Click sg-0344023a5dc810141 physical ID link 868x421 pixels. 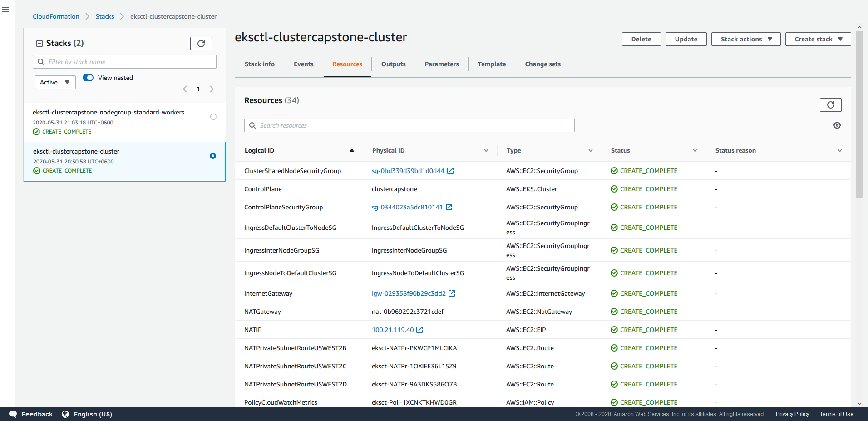coord(407,207)
